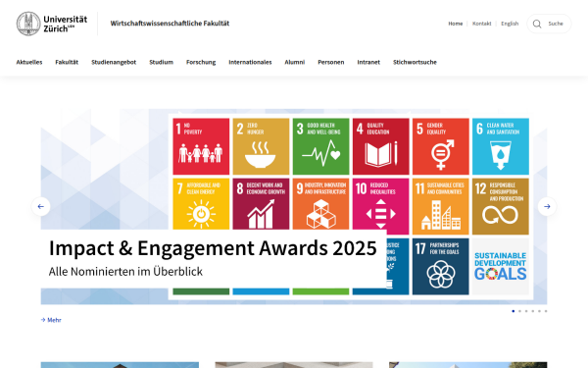This screenshot has width=588, height=368.
Task: Go to previous carousel slide arrow
Action: pos(41,206)
